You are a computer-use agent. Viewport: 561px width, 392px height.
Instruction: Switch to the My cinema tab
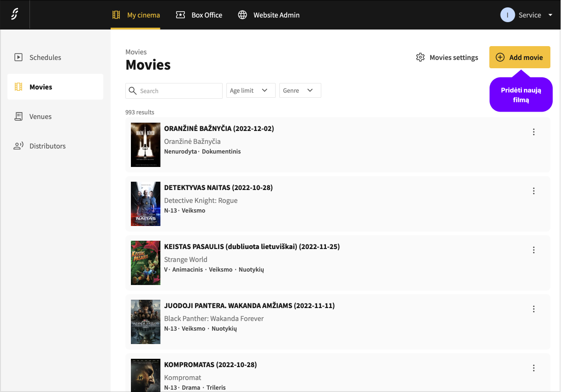[136, 15]
